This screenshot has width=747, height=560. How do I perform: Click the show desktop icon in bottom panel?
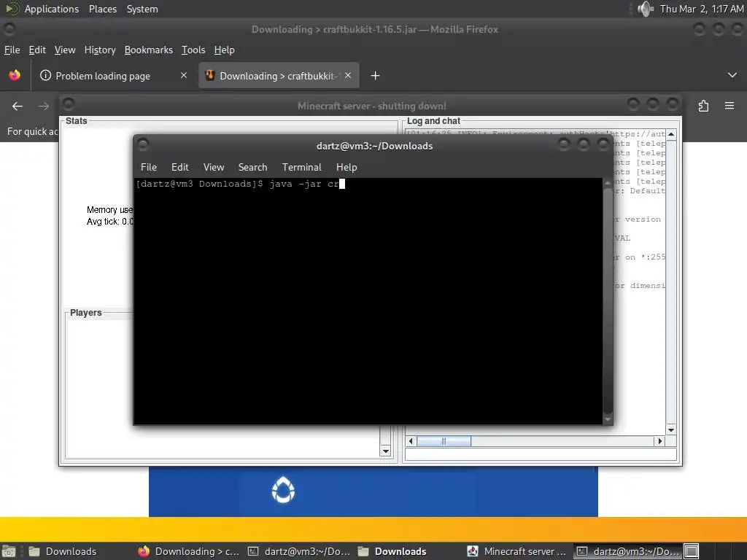(9, 551)
